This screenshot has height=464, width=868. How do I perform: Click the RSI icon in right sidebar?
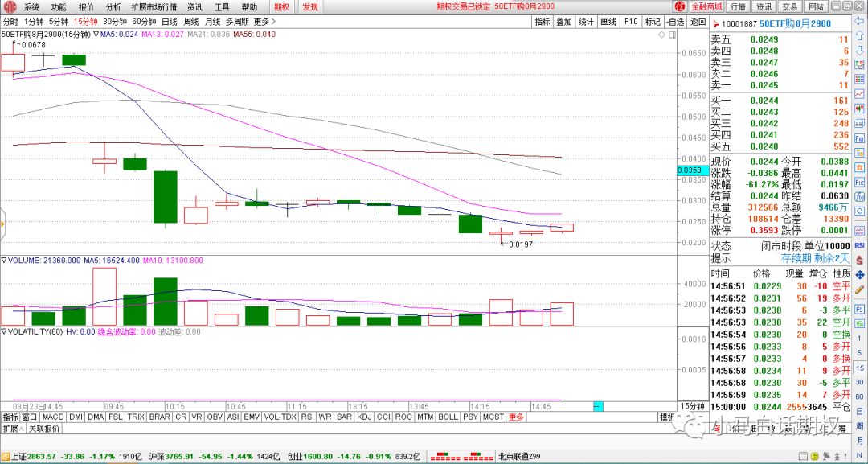coord(860,244)
